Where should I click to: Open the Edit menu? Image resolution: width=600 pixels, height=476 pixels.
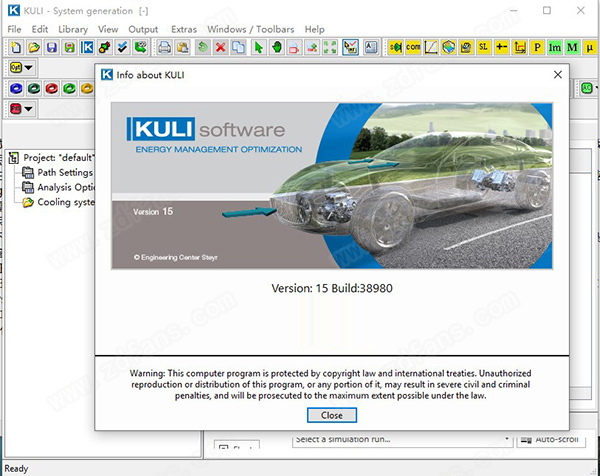tap(40, 29)
